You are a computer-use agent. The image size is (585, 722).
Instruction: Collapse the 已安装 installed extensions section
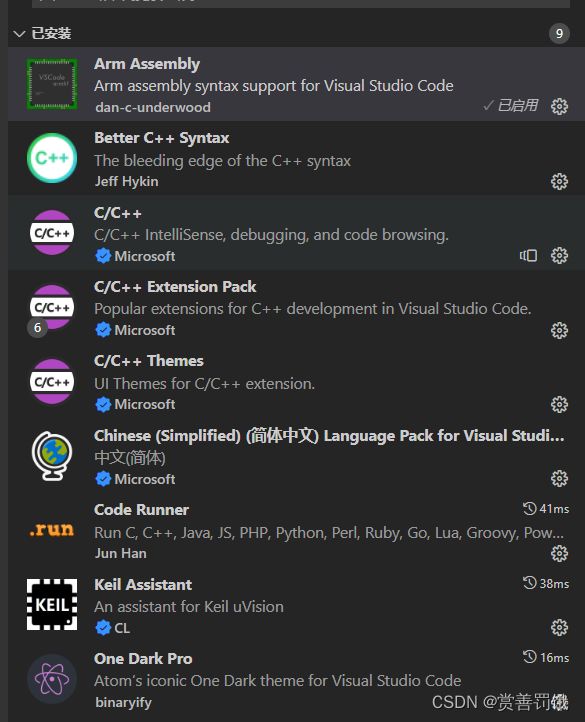pos(19,34)
